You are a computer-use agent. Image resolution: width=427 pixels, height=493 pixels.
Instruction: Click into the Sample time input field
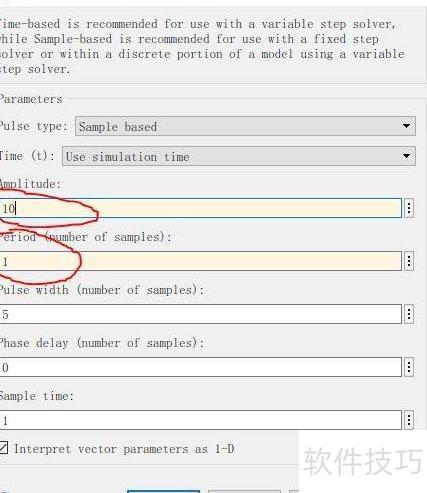[201, 420]
